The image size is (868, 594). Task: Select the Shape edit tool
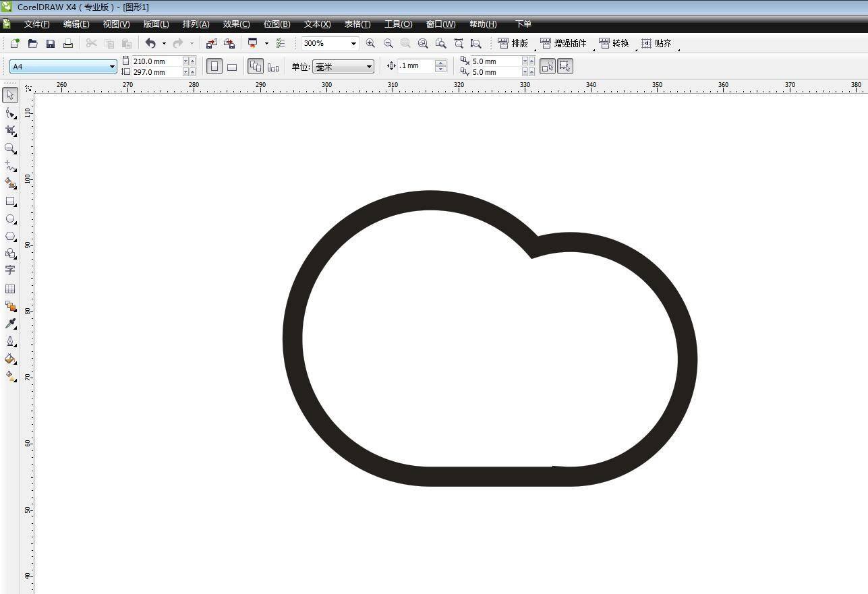click(10, 113)
